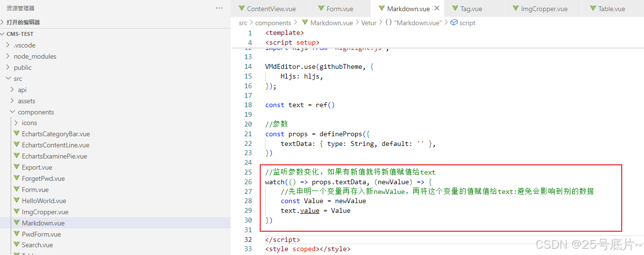
Task: Click the Vue icon of Markdown.vue in tree
Action: pyautogui.click(x=17, y=223)
